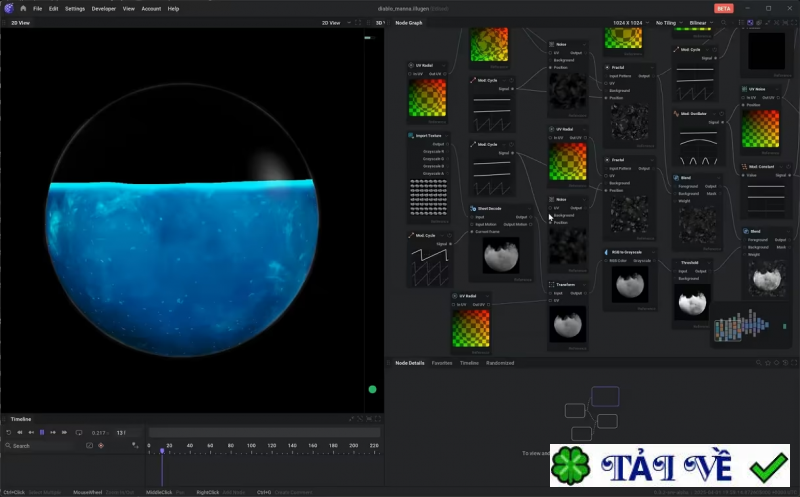The height and width of the screenshot is (497, 800).
Task: Click the green status indicator in 2D View
Action: click(372, 389)
